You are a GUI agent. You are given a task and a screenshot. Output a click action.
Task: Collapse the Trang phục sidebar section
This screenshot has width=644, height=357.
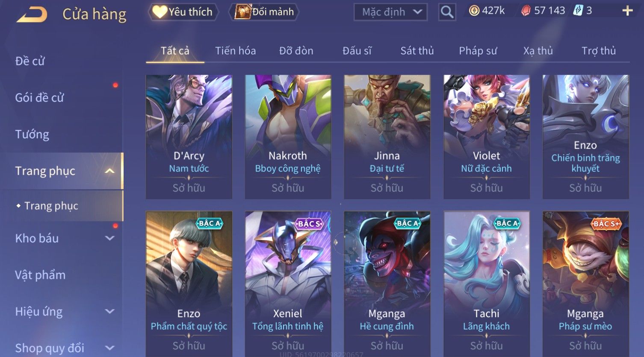pos(110,171)
